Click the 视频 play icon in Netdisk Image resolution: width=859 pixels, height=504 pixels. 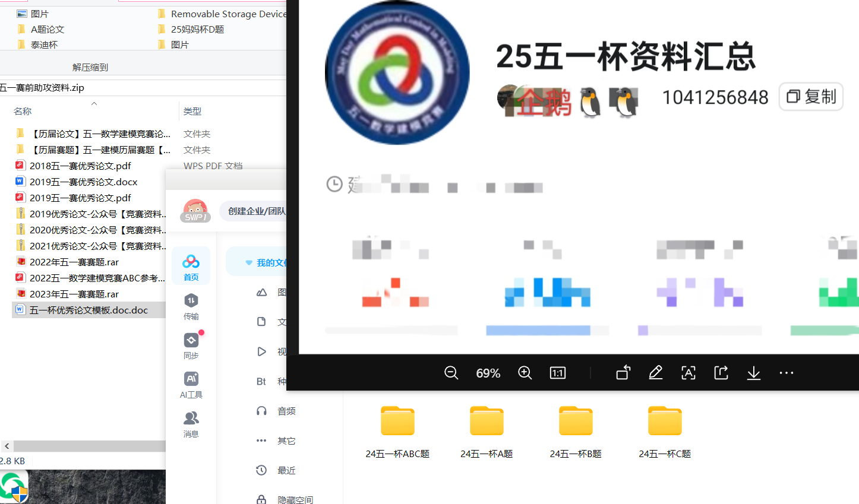click(261, 351)
